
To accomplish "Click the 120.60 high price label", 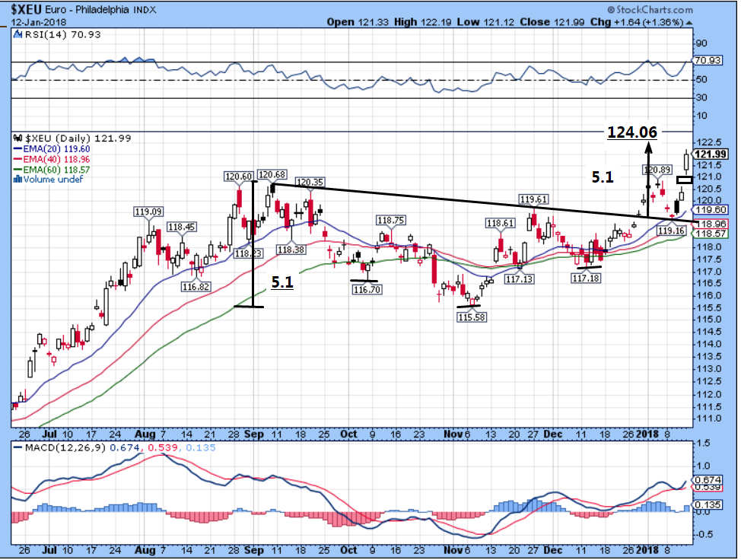I will (239, 177).
